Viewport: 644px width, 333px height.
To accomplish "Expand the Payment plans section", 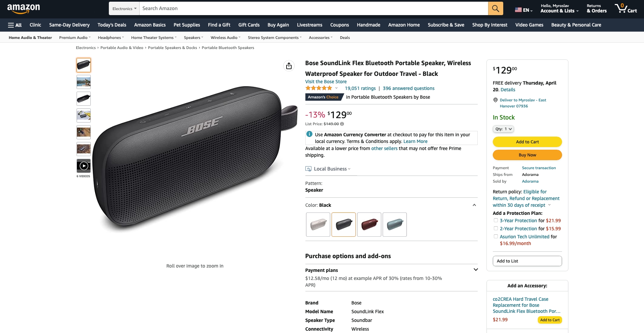I will [x=475, y=270].
